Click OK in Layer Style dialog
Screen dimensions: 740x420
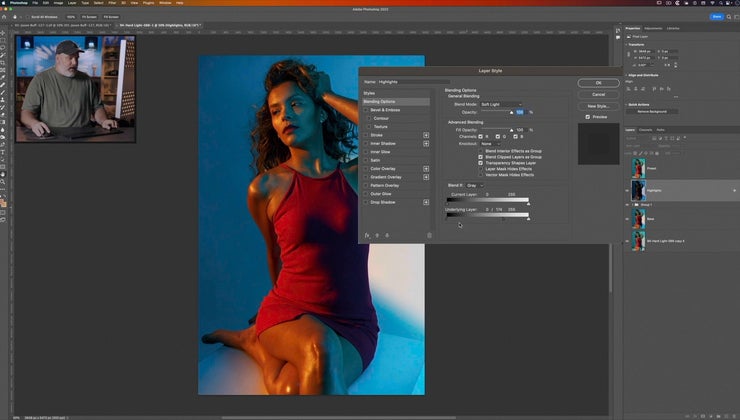(x=598, y=83)
